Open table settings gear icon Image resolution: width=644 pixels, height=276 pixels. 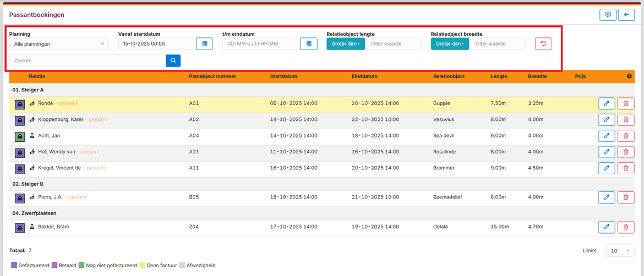629,76
